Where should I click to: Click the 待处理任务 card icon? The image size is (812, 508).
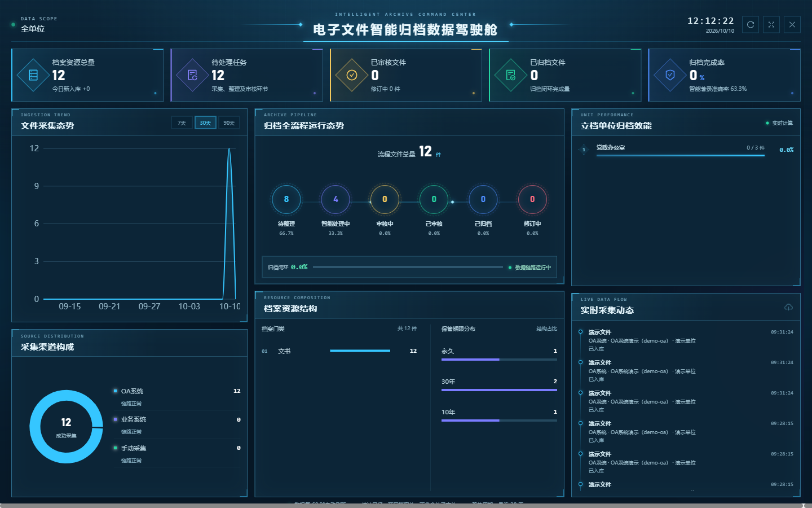(x=192, y=75)
